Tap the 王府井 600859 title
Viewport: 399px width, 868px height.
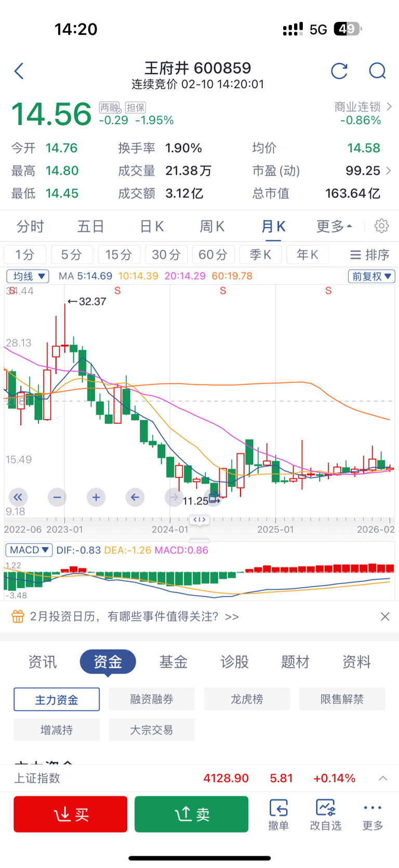point(198,68)
